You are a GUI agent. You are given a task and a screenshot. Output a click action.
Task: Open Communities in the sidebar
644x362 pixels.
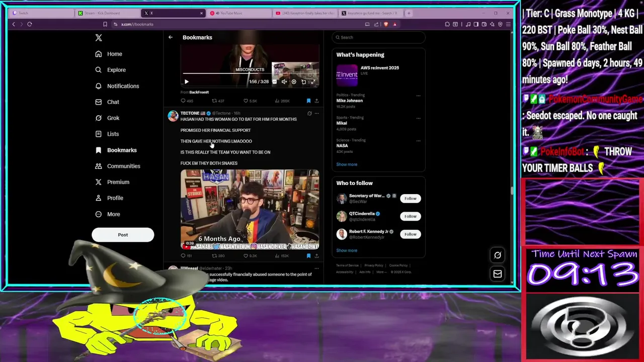(118, 166)
